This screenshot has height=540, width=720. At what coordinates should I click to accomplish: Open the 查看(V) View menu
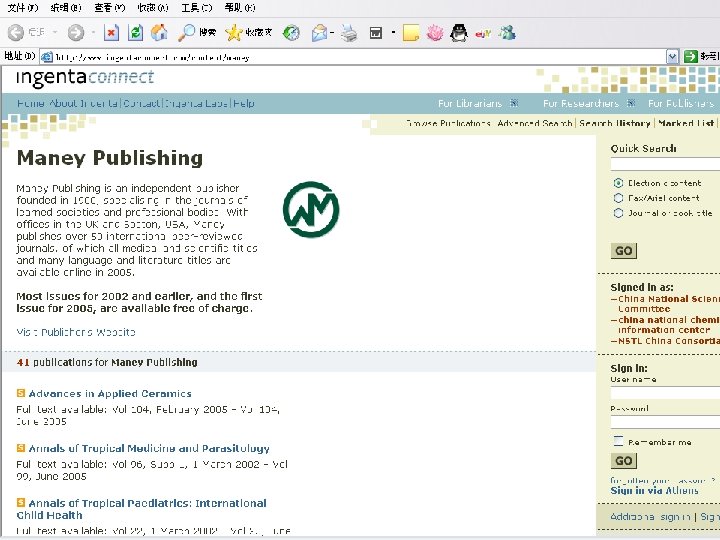[109, 7]
